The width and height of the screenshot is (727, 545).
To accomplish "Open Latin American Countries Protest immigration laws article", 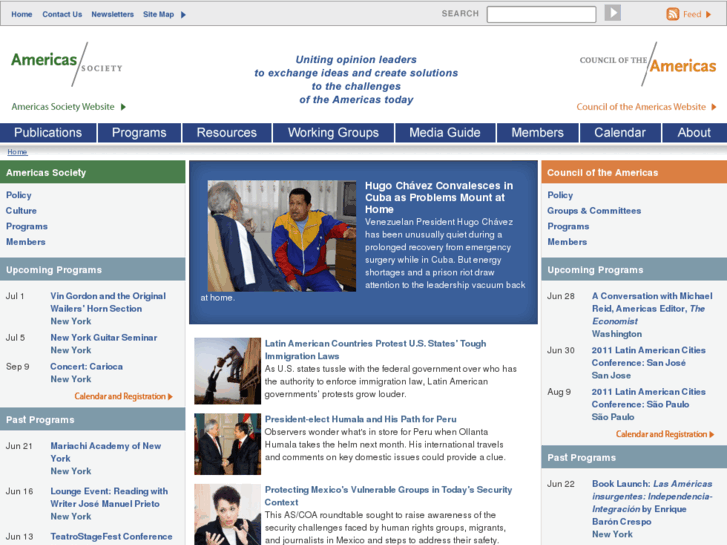I will point(375,350).
